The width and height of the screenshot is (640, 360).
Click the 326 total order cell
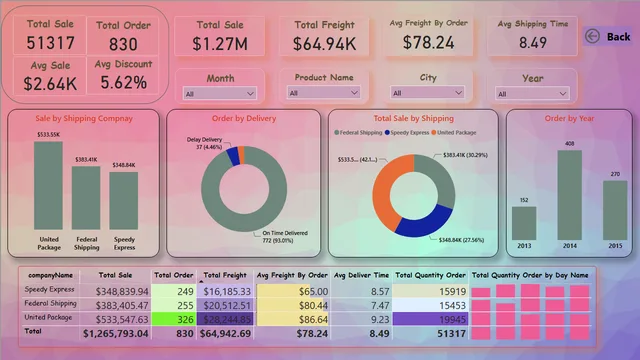[174, 319]
